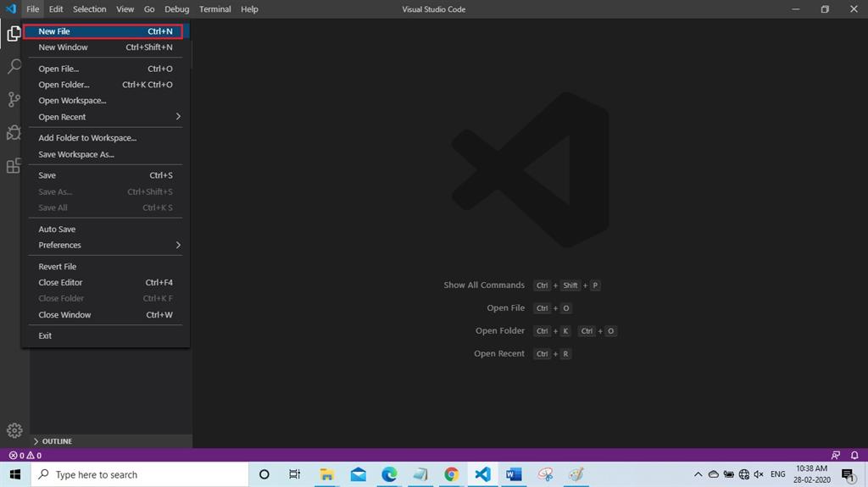Choose Open Workspace... menu entry
This screenshot has width=868, height=487.
(x=105, y=101)
